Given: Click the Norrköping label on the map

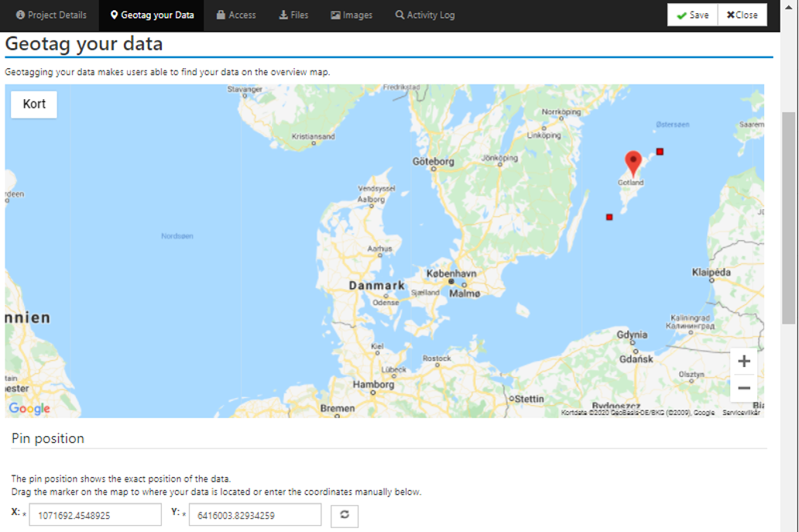Looking at the screenshot, I should point(561,112).
